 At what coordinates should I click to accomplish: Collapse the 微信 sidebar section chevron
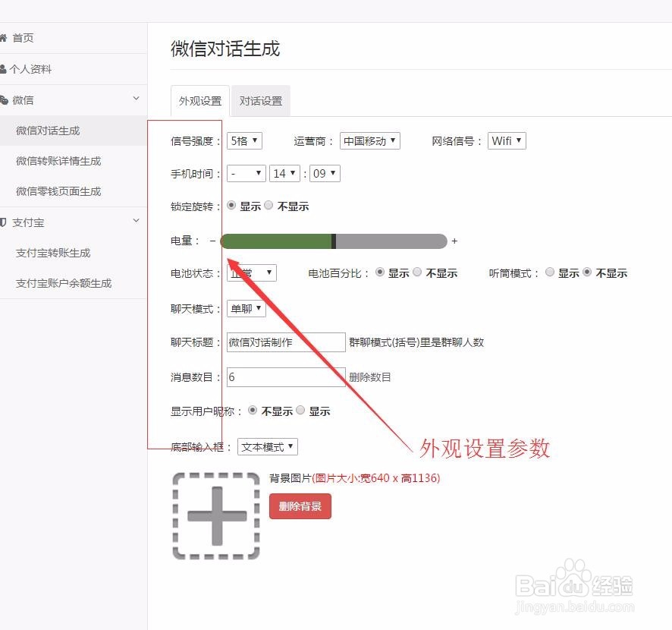(x=136, y=99)
